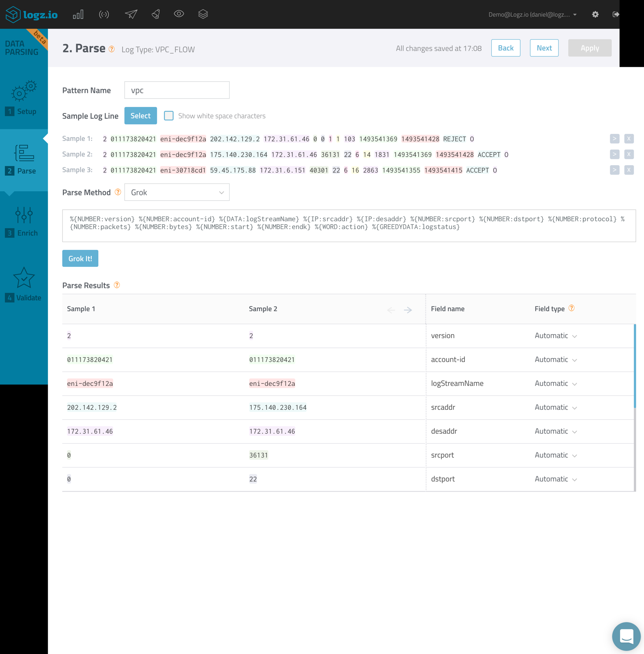The image size is (644, 654).
Task: Remove Sample 2 with its X button
Action: click(629, 154)
